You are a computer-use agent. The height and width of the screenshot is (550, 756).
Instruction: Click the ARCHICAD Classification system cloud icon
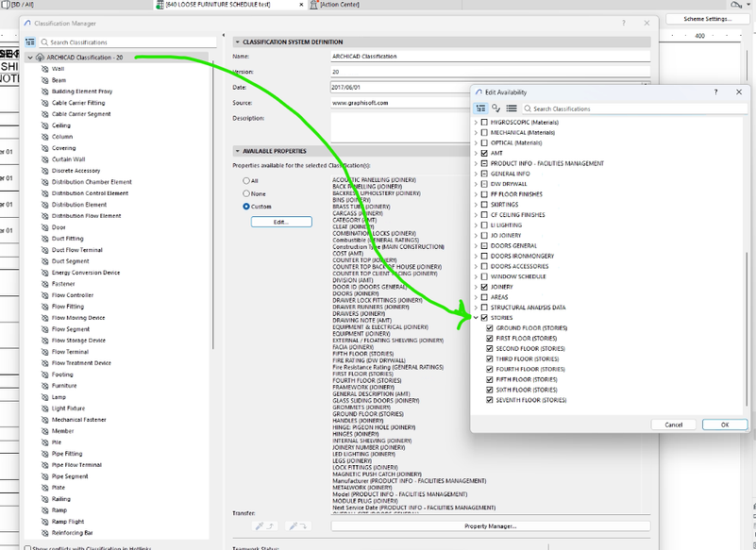coord(40,58)
